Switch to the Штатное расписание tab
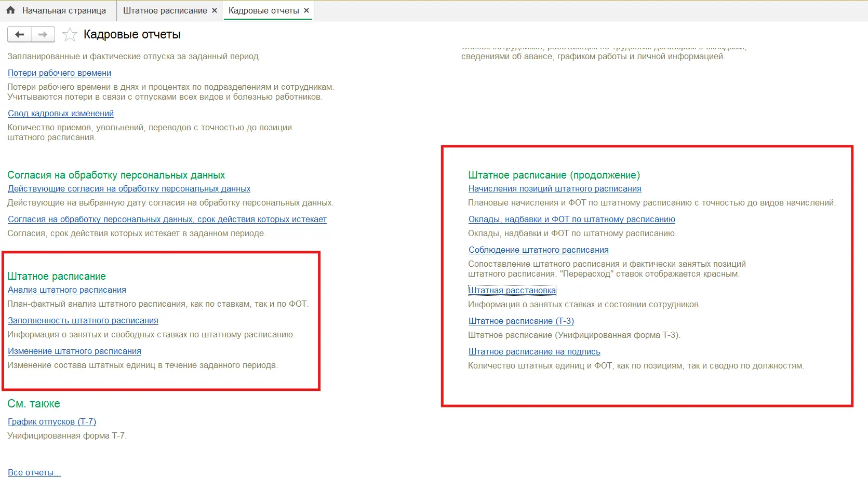This screenshot has height=478, width=868. click(165, 10)
